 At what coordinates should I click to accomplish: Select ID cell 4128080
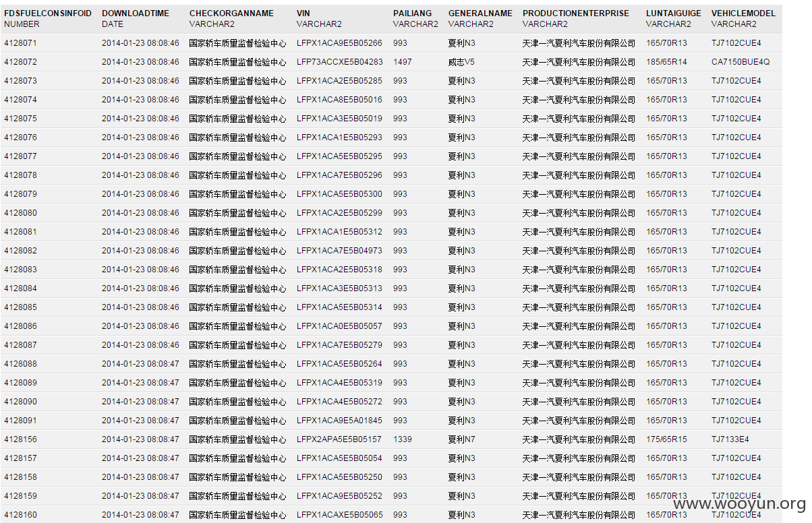coord(20,213)
